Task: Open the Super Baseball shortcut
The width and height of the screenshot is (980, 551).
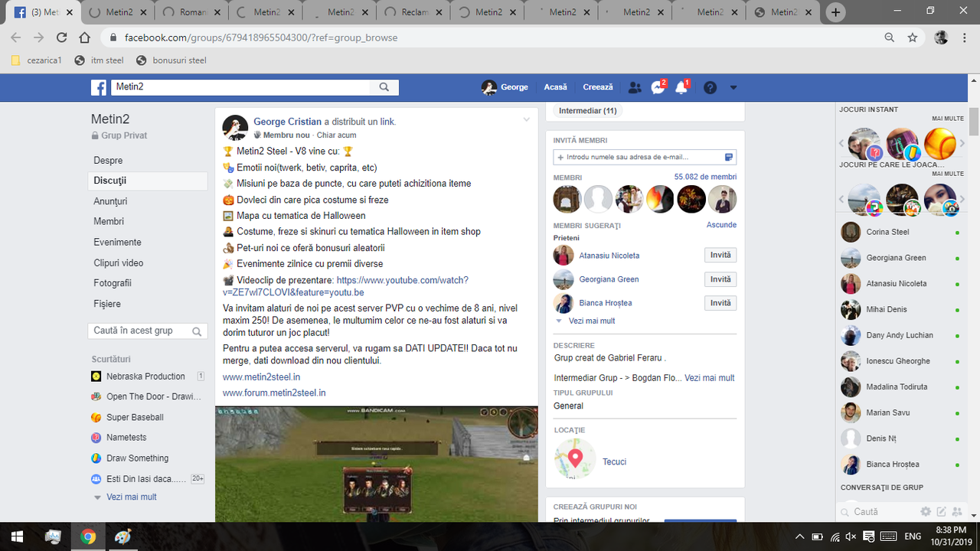Action: (x=127, y=417)
